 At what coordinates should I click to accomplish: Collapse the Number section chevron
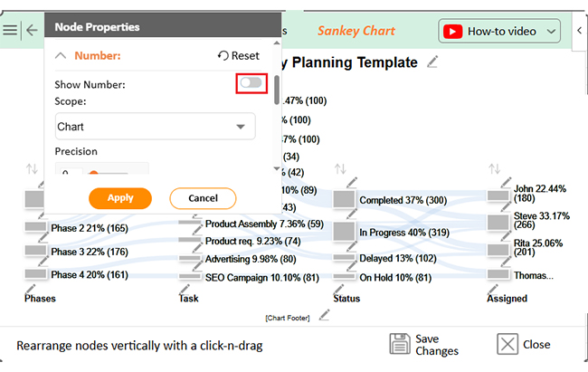click(61, 56)
